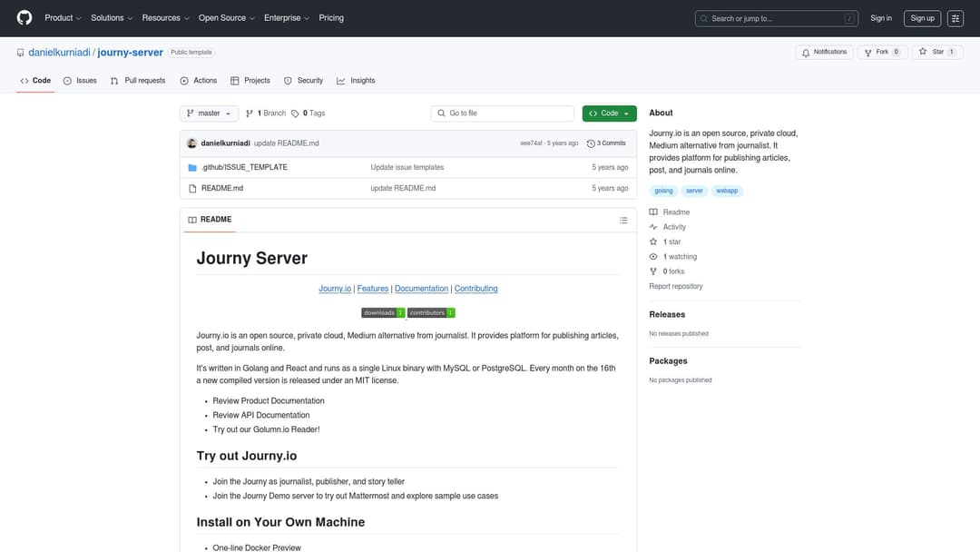Viewport: 980px width, 552px height.
Task: Open the 3 Commits history link
Action: click(x=606, y=143)
